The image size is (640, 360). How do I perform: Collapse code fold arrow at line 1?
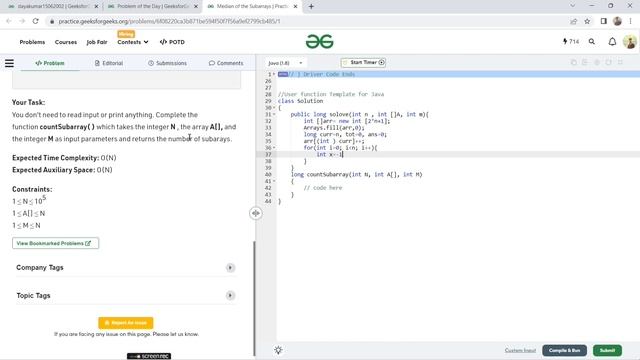[274, 74]
